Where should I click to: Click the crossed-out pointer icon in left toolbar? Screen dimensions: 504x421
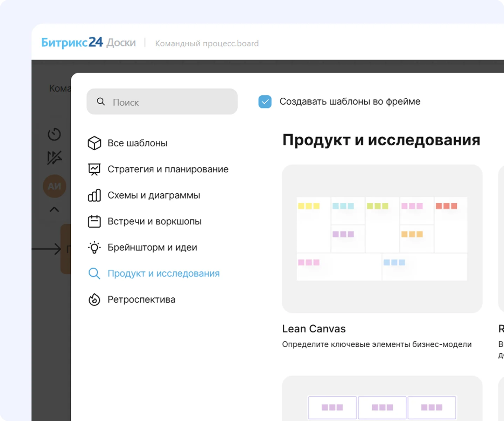tap(54, 158)
